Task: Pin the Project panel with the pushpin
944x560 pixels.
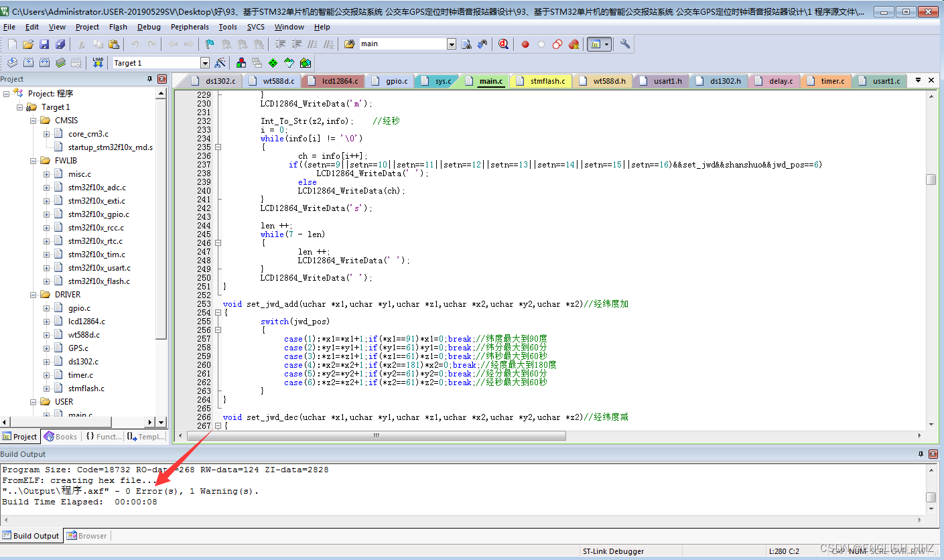Action: click(x=150, y=79)
